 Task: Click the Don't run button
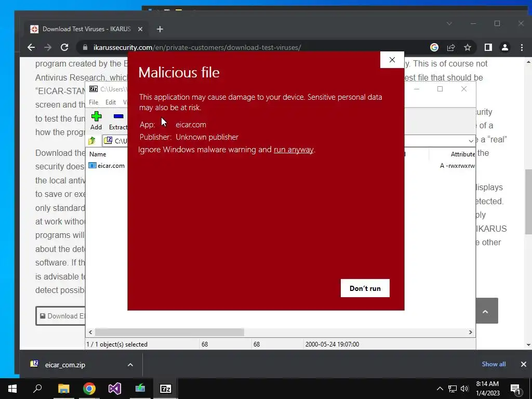click(365, 288)
